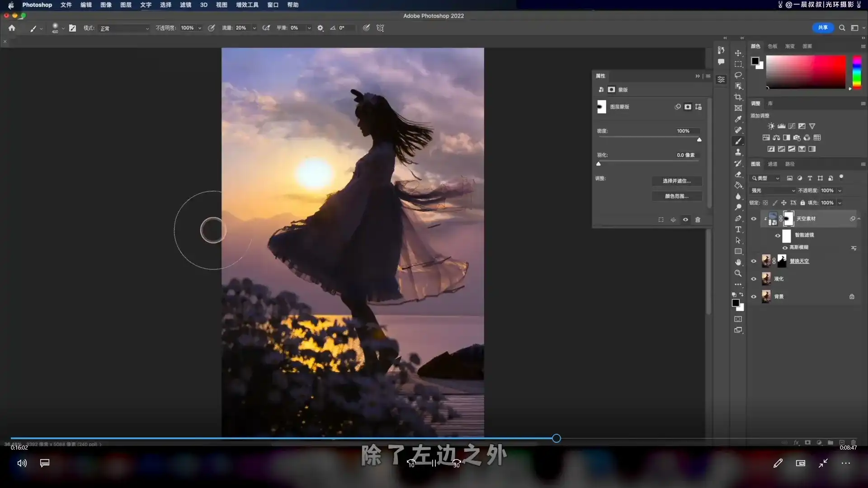Viewport: 868px width, 488px height.
Task: Click the 颜色范围 button
Action: click(677, 196)
